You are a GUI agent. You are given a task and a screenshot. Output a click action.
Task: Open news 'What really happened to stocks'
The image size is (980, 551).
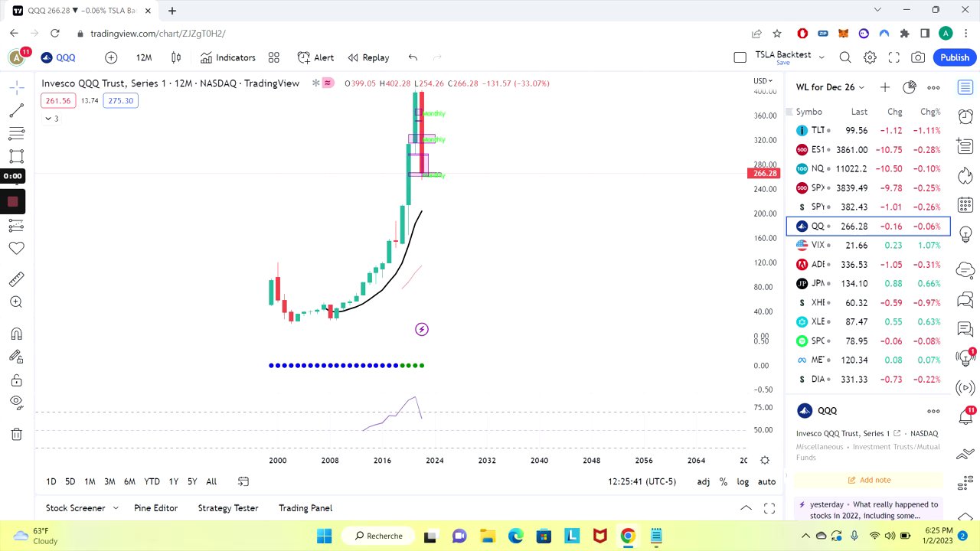[868, 510]
